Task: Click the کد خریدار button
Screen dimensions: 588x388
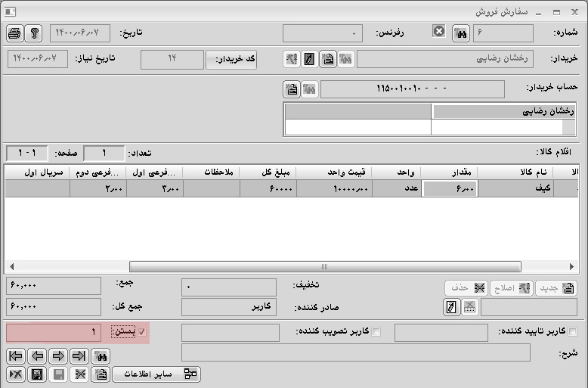Action: 231,60
